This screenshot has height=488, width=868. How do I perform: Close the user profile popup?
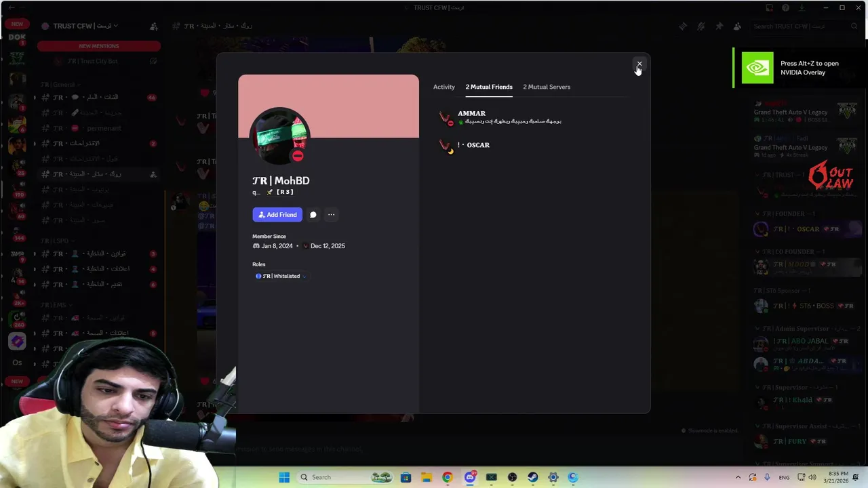pyautogui.click(x=639, y=64)
